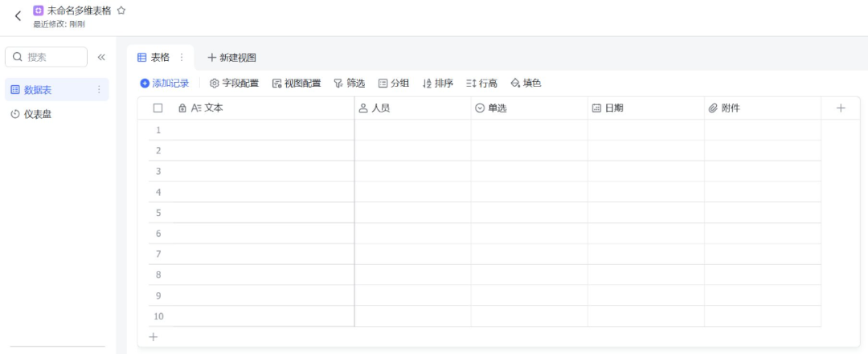This screenshot has width=868, height=354.
Task: Open the 数据表 three-dot options menu
Action: click(x=99, y=90)
